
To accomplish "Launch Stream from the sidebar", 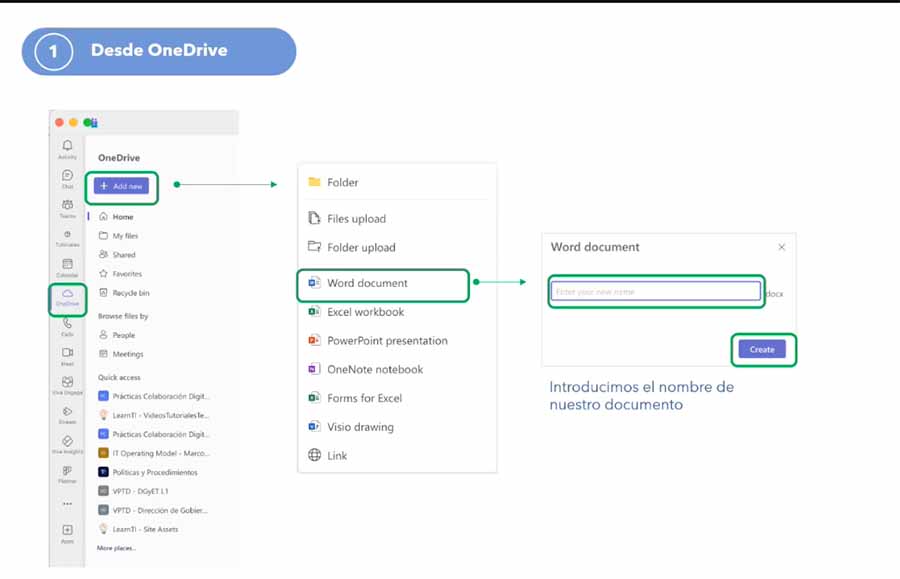I will [x=67, y=415].
